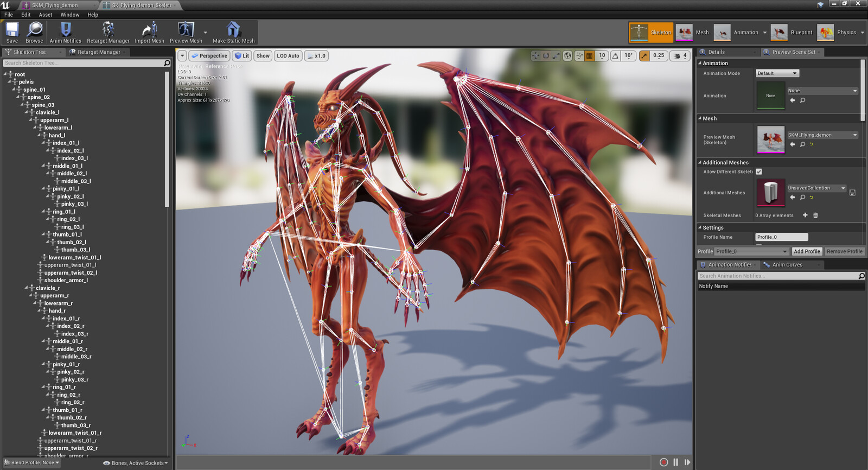Click the arrow to use the selected animation asset
The image size is (868, 470).
tap(793, 100)
